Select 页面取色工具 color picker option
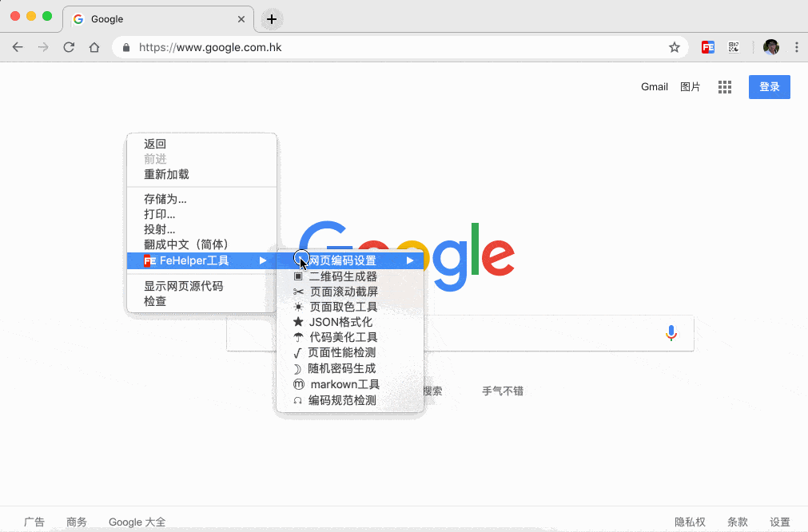The width and height of the screenshot is (808, 532). tap(343, 307)
